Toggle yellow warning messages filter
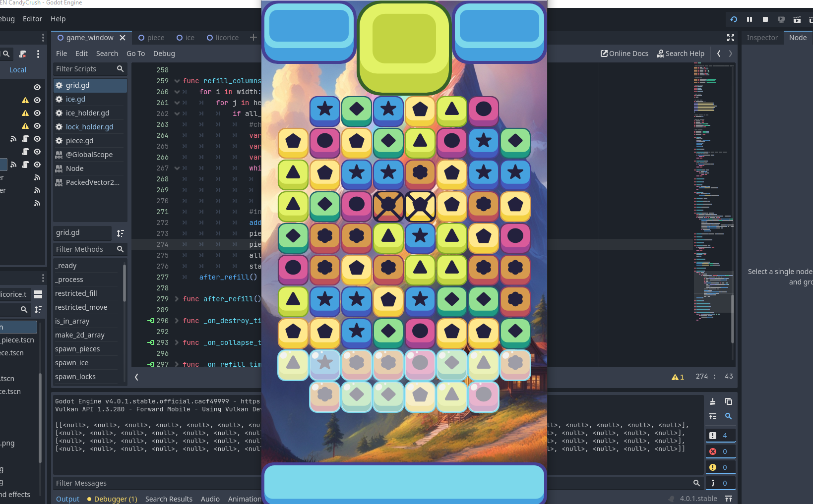The width and height of the screenshot is (813, 504). click(x=720, y=467)
